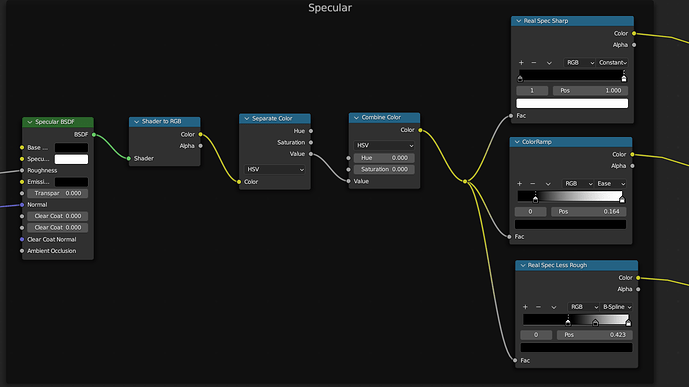Open Real Spec Less Rough B-Spline dropdown
Viewport: 689px width, 387px height.
[616, 307]
